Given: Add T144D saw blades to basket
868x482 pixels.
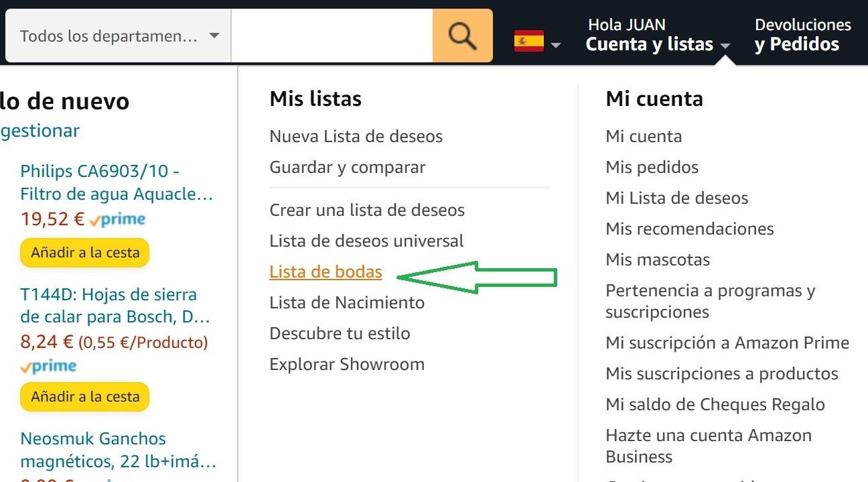Looking at the screenshot, I should point(85,397).
